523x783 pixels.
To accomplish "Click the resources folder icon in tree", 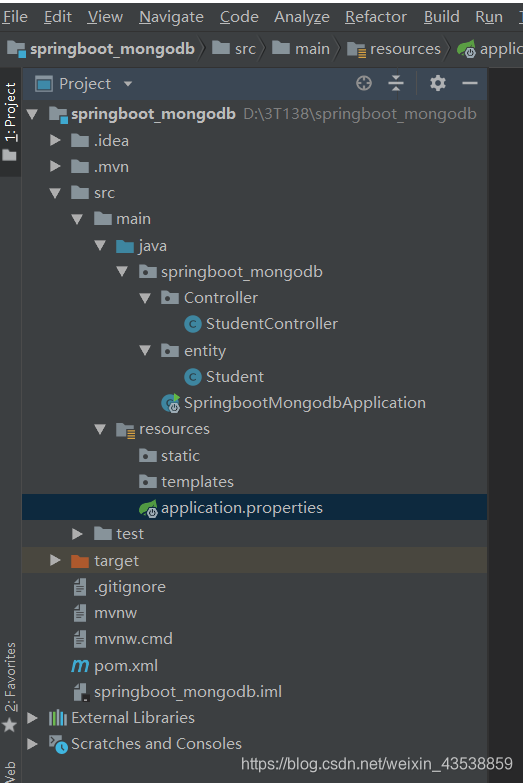I will coord(125,429).
